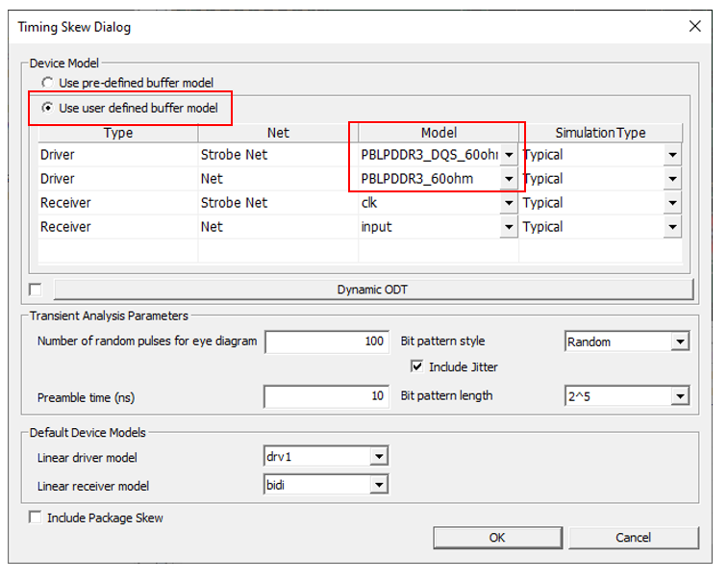This screenshot has height=582, width=728.
Task: Enable the Dynamic ODT checkbox
Action: coord(36,290)
